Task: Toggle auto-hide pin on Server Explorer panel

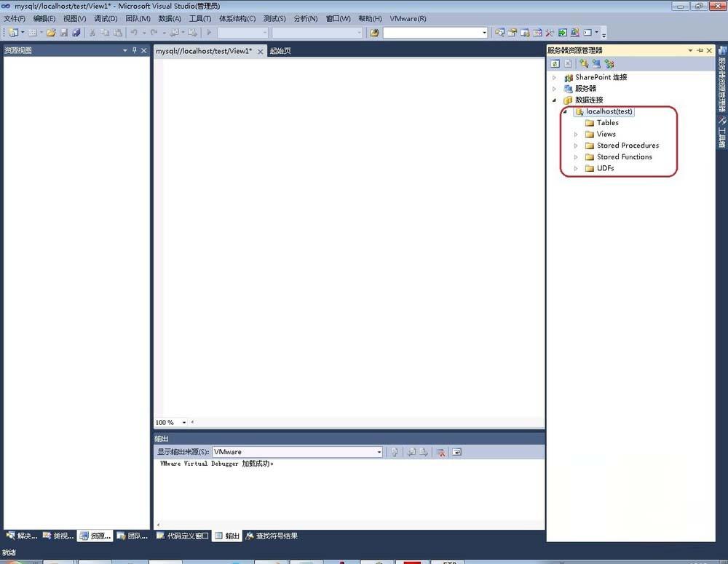Action: 700,50
